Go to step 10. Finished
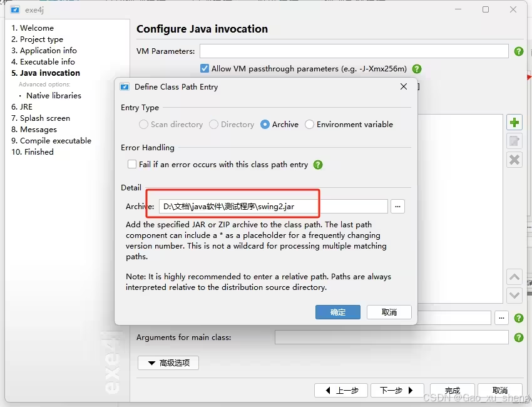The width and height of the screenshot is (532, 407). pos(33,152)
